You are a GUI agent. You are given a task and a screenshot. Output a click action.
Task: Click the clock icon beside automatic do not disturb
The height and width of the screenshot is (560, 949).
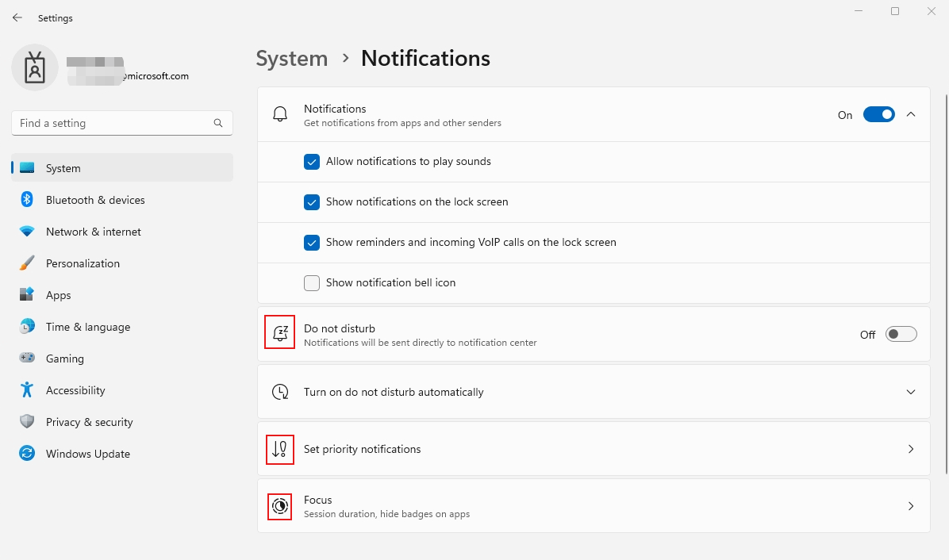279,391
